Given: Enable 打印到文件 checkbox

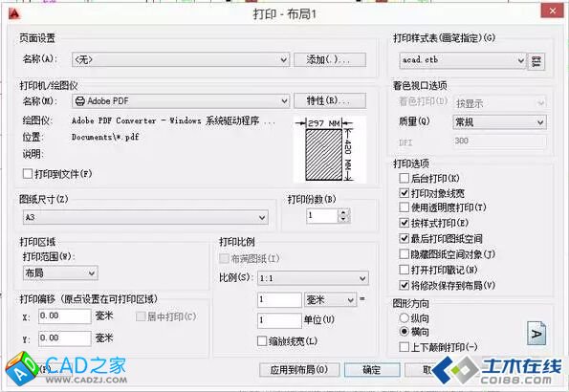Looking at the screenshot, I should [x=28, y=173].
